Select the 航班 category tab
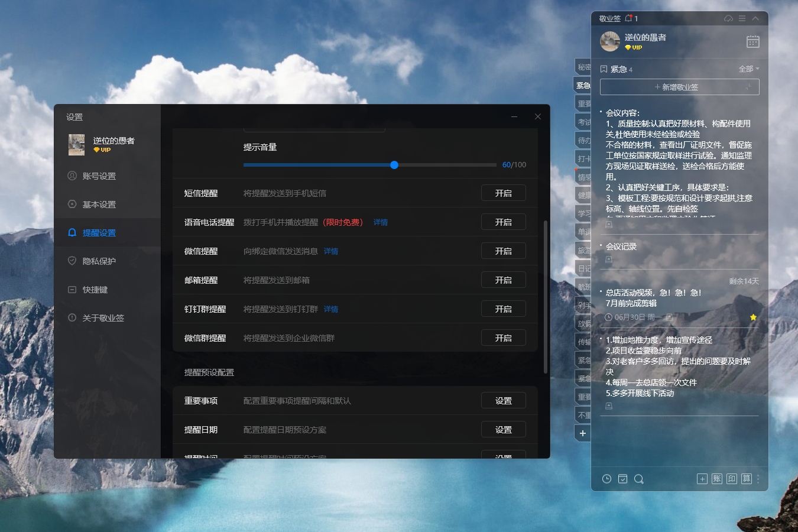 click(x=583, y=287)
